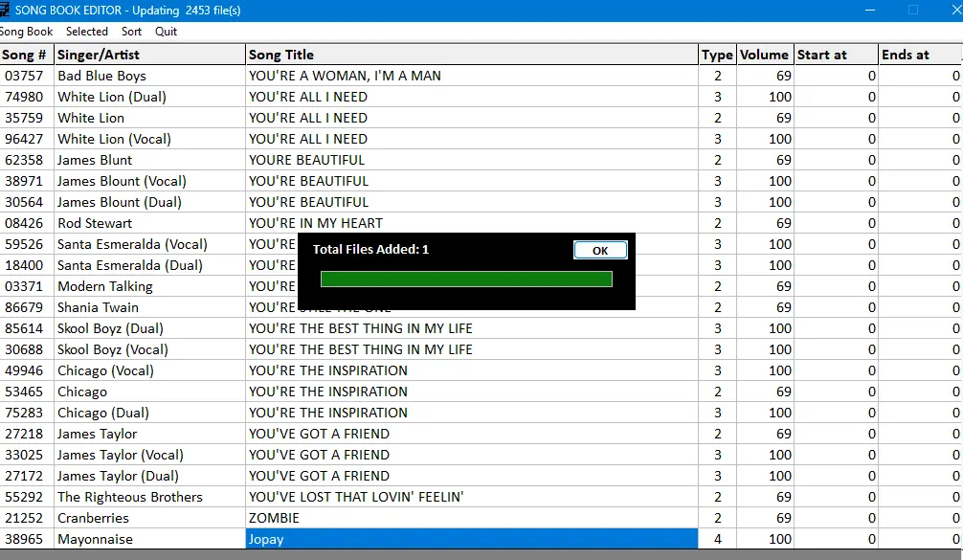Click the James Blunt artist cell
Viewport: 963px width, 560px height.
150,160
